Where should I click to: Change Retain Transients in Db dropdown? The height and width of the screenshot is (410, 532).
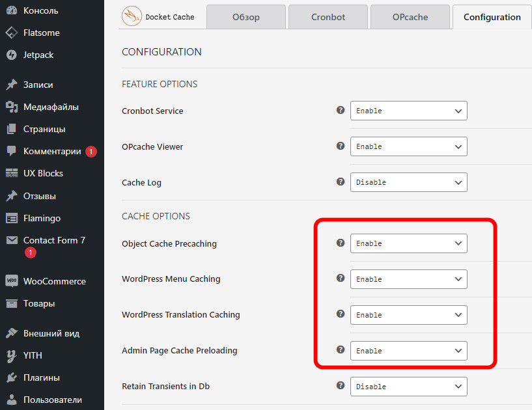point(408,387)
